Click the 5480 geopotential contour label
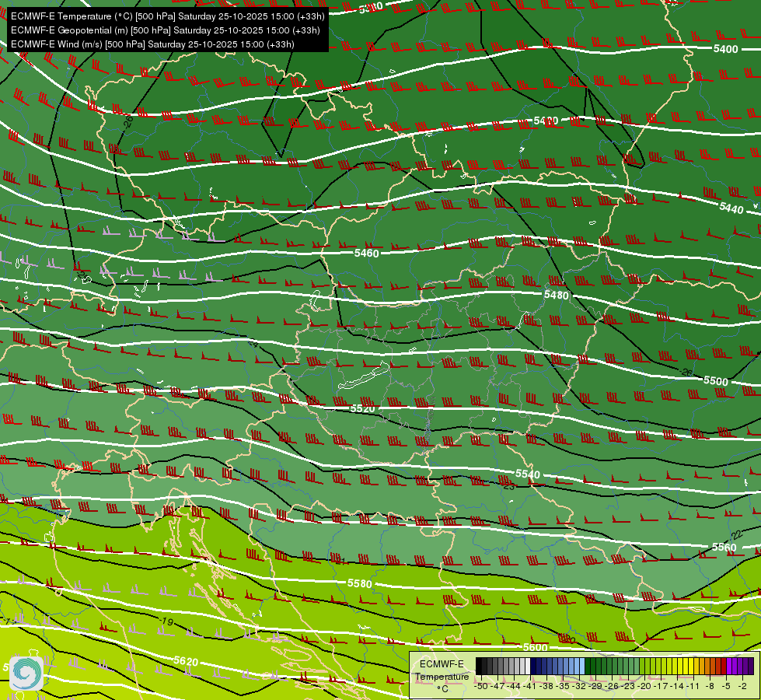 (557, 295)
